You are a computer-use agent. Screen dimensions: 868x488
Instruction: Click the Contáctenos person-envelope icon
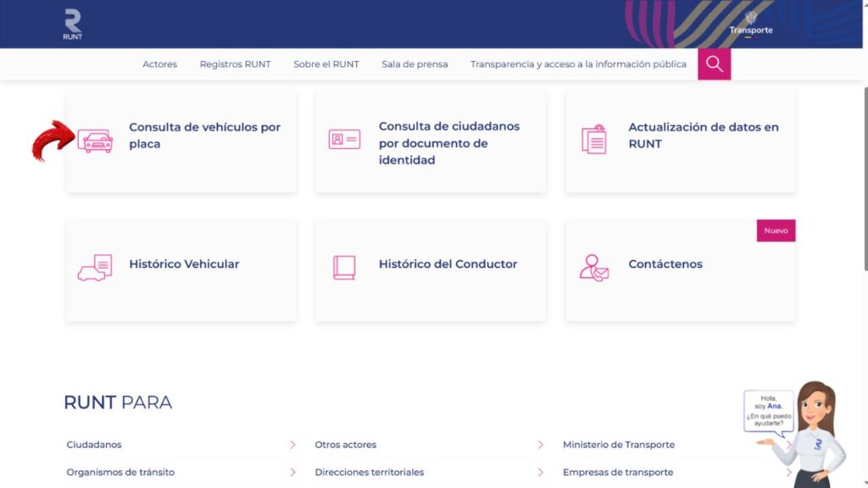coord(593,267)
